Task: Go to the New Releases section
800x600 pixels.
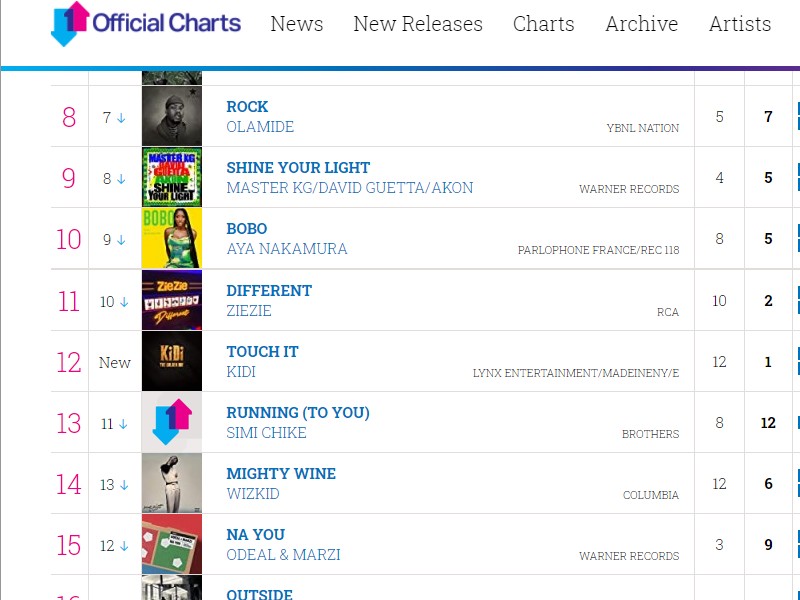Action: pos(418,24)
